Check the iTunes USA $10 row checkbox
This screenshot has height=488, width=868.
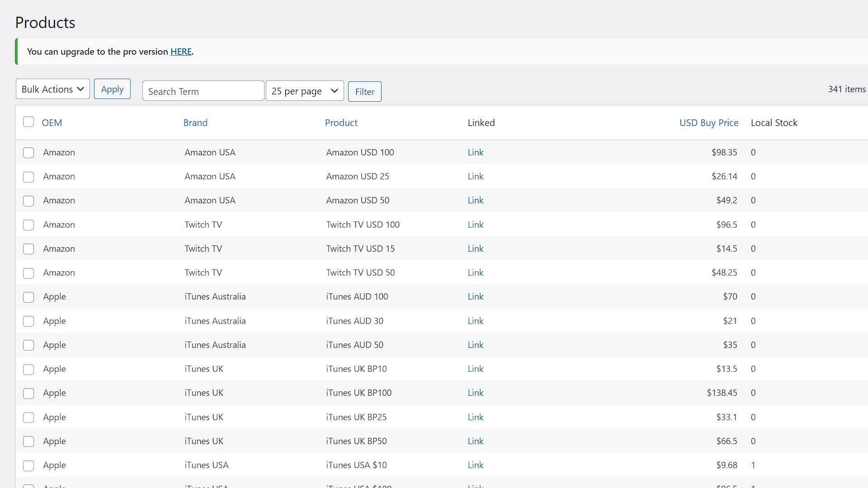coord(28,465)
